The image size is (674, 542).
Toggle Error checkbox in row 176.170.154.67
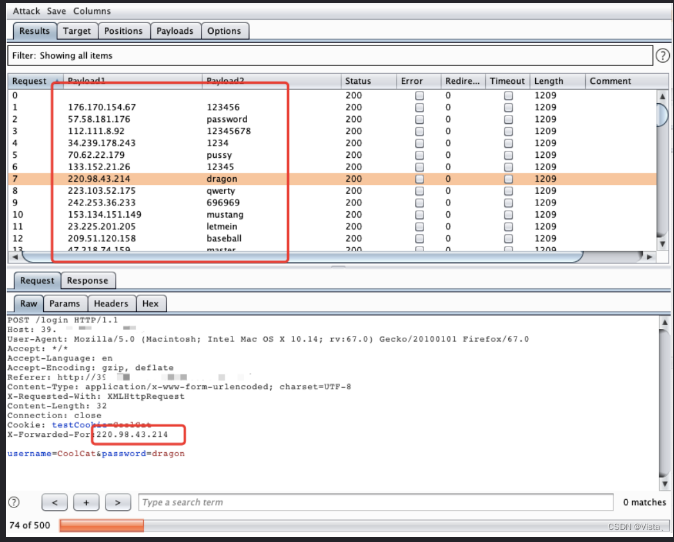coord(420,107)
